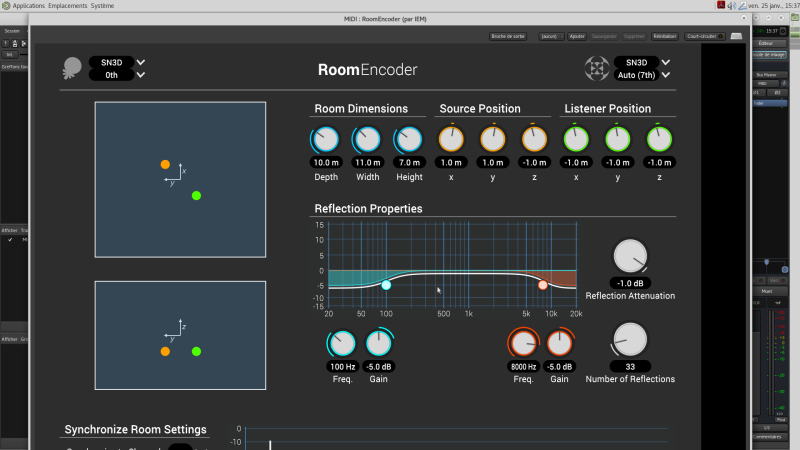
Task: Click the room Height knob
Action: pyautogui.click(x=409, y=139)
